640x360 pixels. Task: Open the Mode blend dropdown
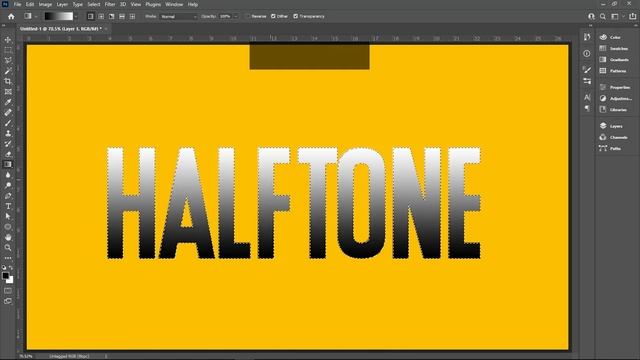click(x=178, y=16)
